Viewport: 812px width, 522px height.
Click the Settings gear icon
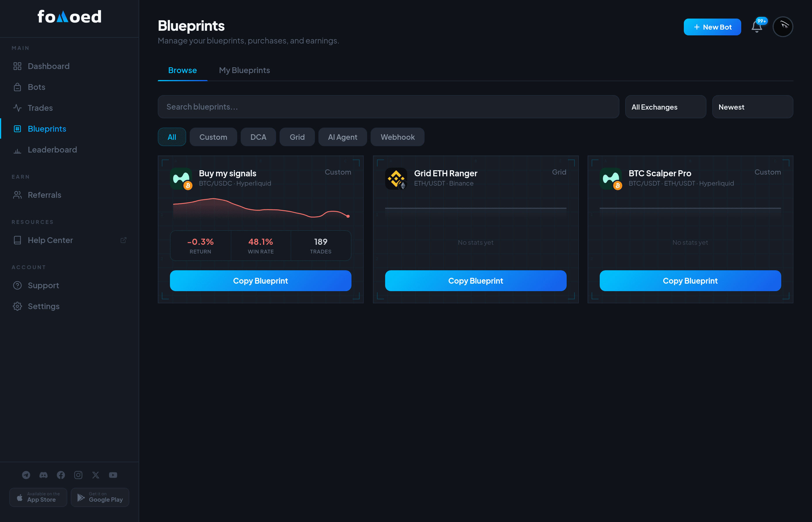click(17, 307)
